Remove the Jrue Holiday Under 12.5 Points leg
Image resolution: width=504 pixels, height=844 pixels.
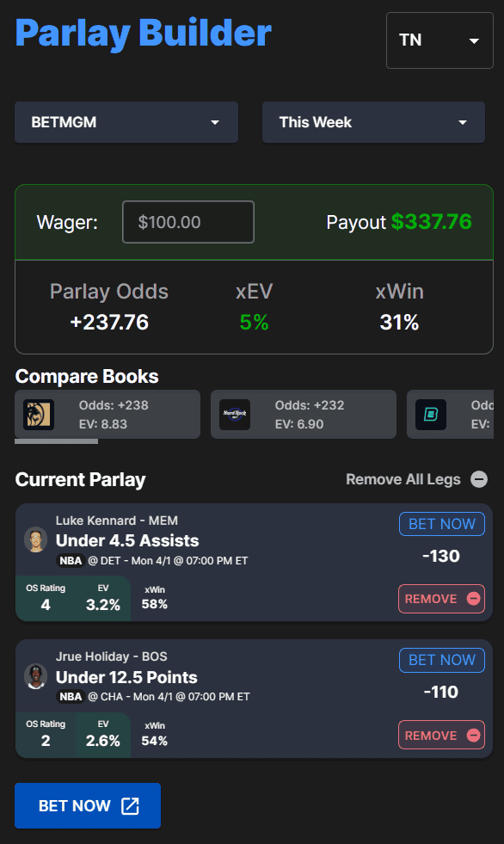tap(441, 735)
